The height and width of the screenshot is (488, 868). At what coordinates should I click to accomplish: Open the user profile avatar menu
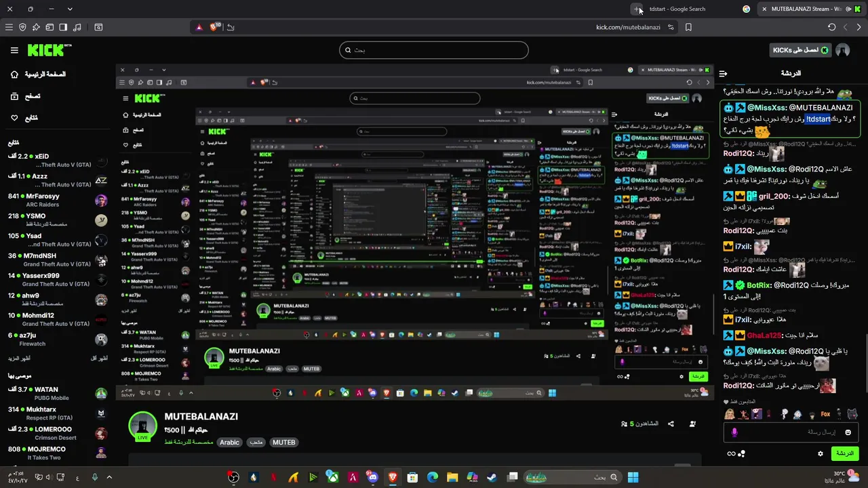pos(842,50)
